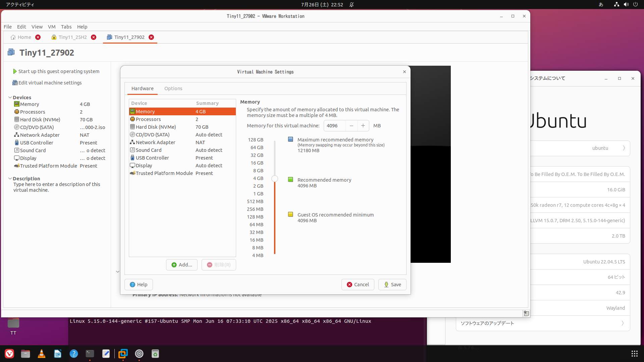Open the Text Editor from the dock
The height and width of the screenshot is (362, 644).
106,354
